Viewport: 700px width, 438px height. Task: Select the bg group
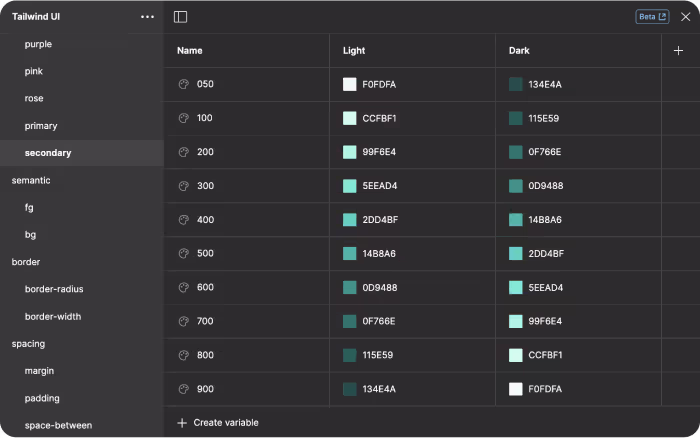coord(30,235)
